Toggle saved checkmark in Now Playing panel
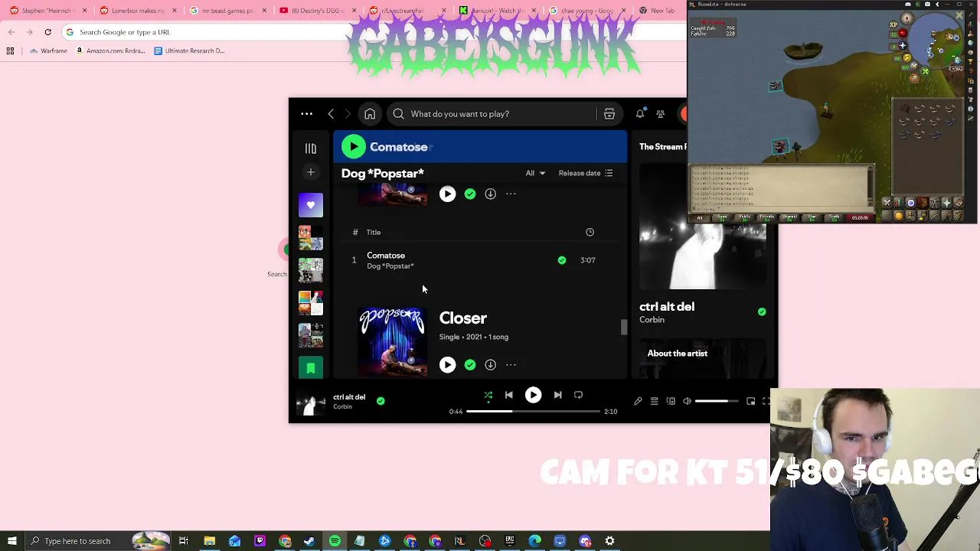980x551 pixels. click(x=762, y=311)
